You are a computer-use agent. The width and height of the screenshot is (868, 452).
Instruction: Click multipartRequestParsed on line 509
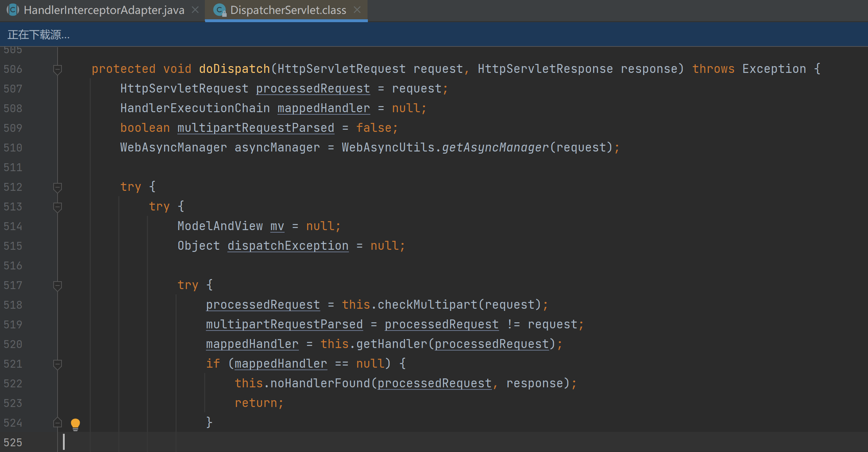point(256,128)
